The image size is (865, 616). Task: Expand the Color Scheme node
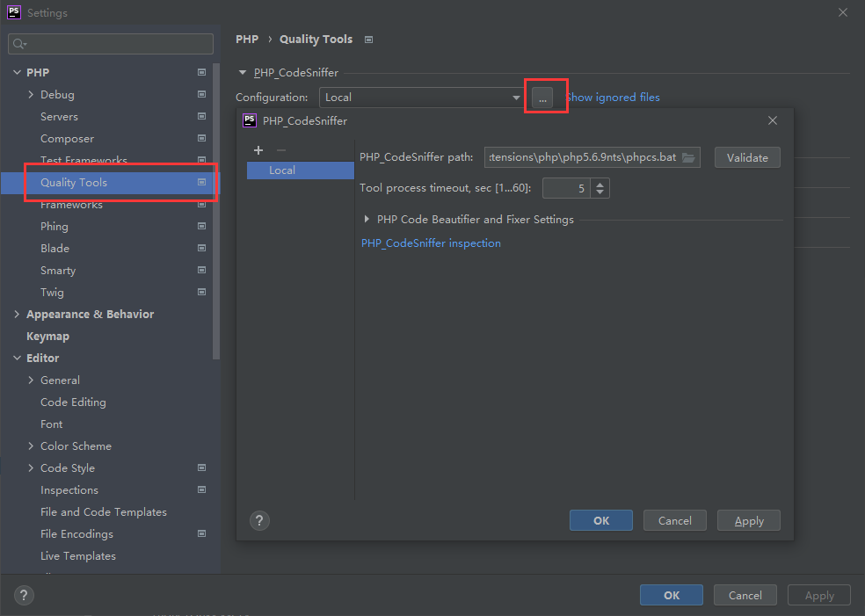point(31,446)
